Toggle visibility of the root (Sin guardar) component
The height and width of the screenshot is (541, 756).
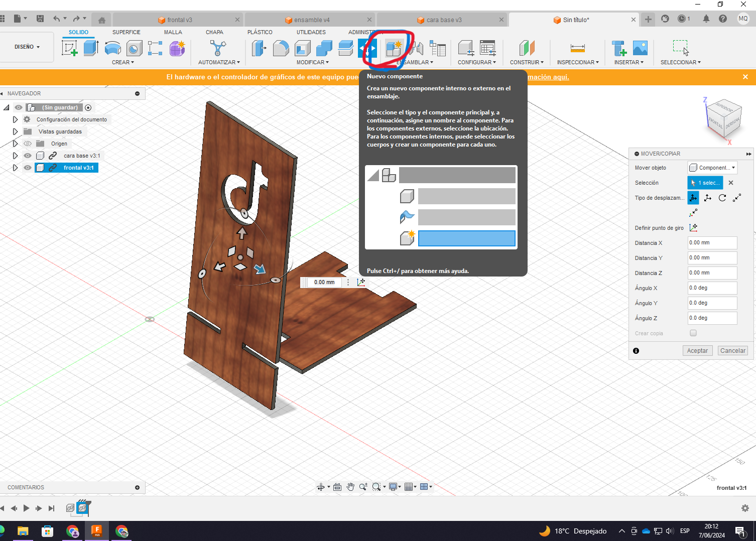[19, 107]
